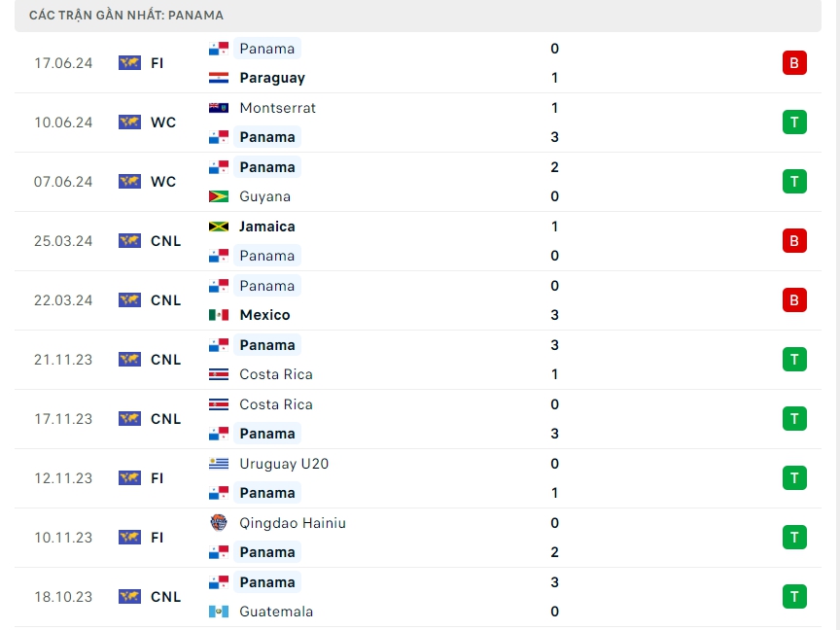The width and height of the screenshot is (840, 630).
Task: Click the Guyana flag icon
Action: pyautogui.click(x=219, y=196)
